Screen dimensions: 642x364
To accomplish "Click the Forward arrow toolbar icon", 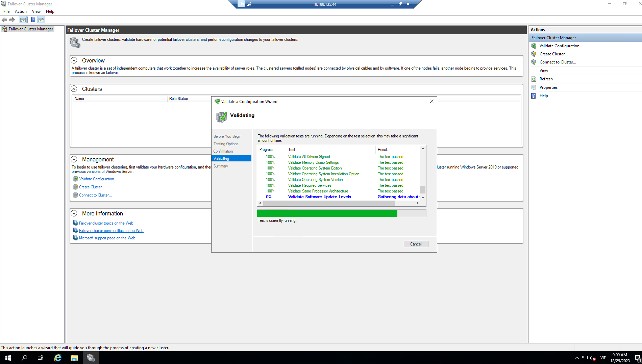I will click(x=12, y=20).
